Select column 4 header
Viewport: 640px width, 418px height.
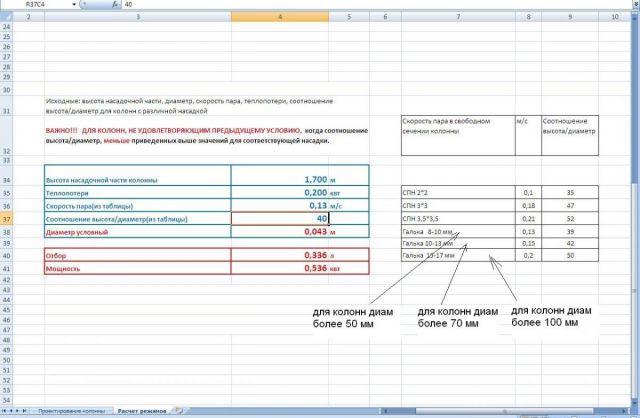point(279,18)
